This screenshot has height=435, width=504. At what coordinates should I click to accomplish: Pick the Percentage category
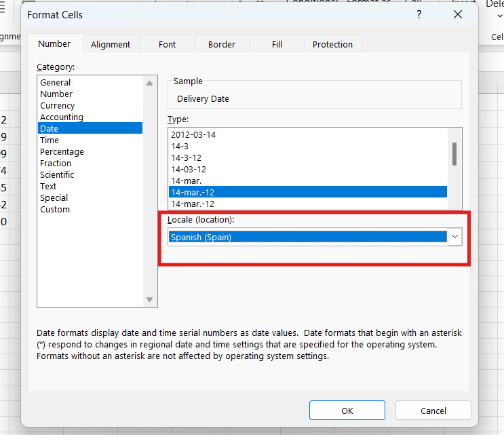(x=62, y=152)
